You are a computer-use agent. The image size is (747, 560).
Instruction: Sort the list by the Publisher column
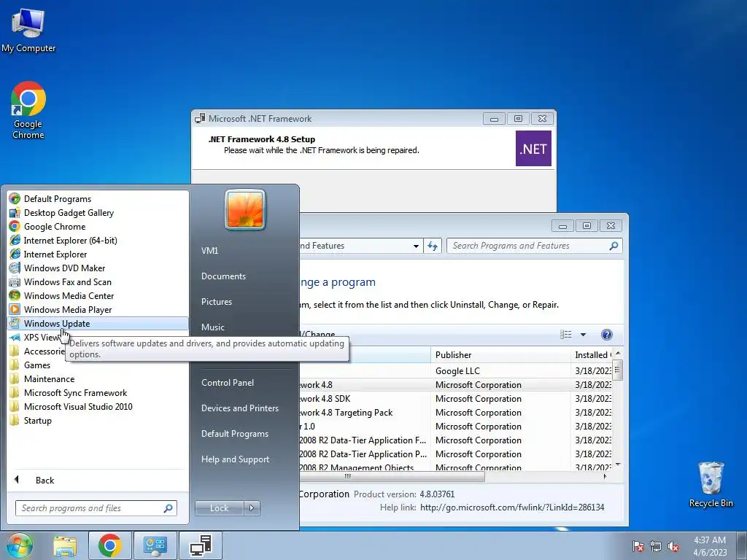pyautogui.click(x=500, y=355)
